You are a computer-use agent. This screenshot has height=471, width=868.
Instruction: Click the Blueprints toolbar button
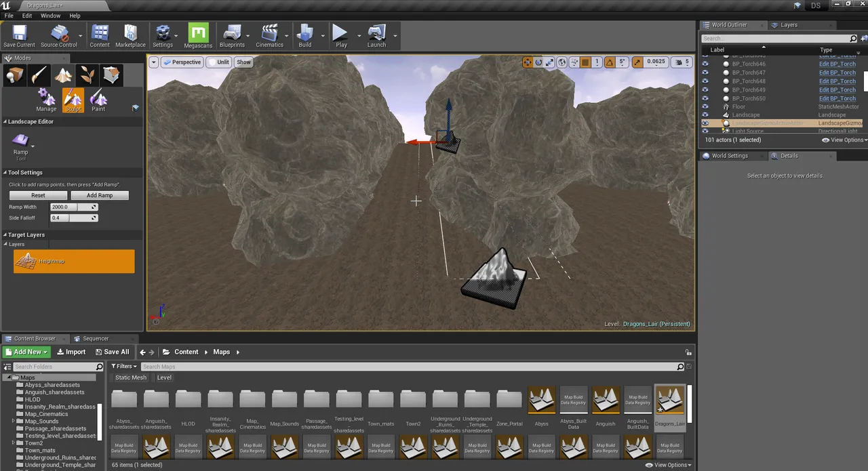coord(232,36)
